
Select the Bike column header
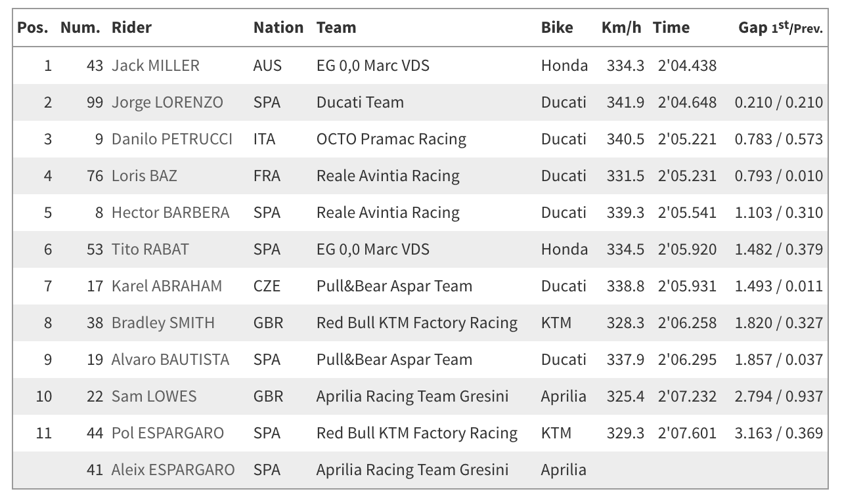[x=557, y=28]
